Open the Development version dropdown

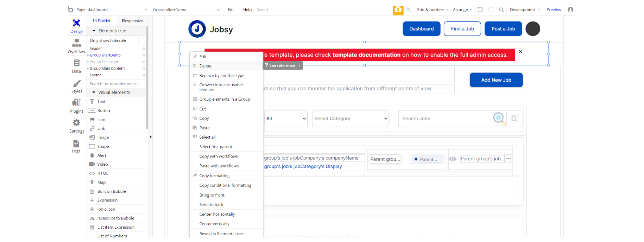coord(525,10)
